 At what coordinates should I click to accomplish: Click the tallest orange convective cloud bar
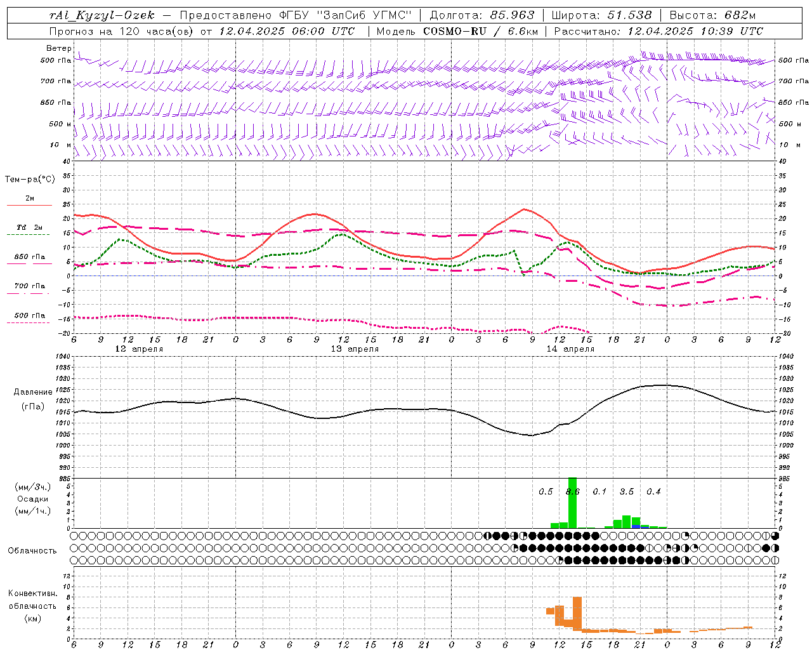pyautogui.click(x=577, y=614)
